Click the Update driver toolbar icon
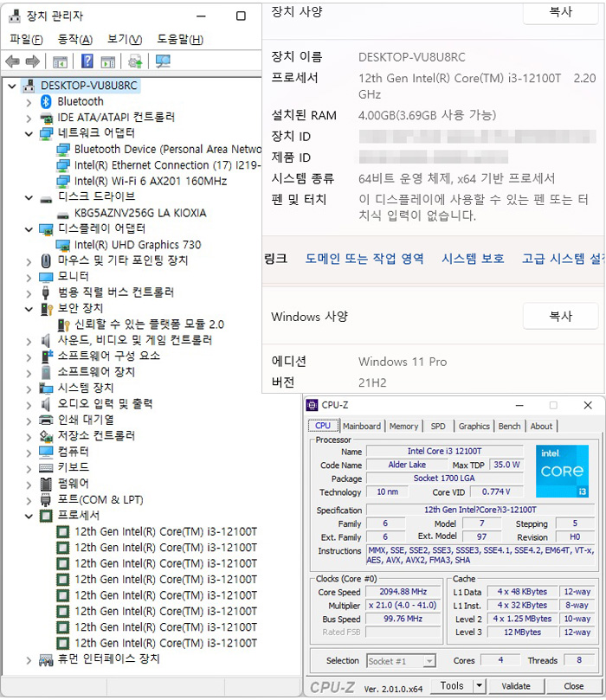The width and height of the screenshot is (606, 700). click(x=135, y=61)
